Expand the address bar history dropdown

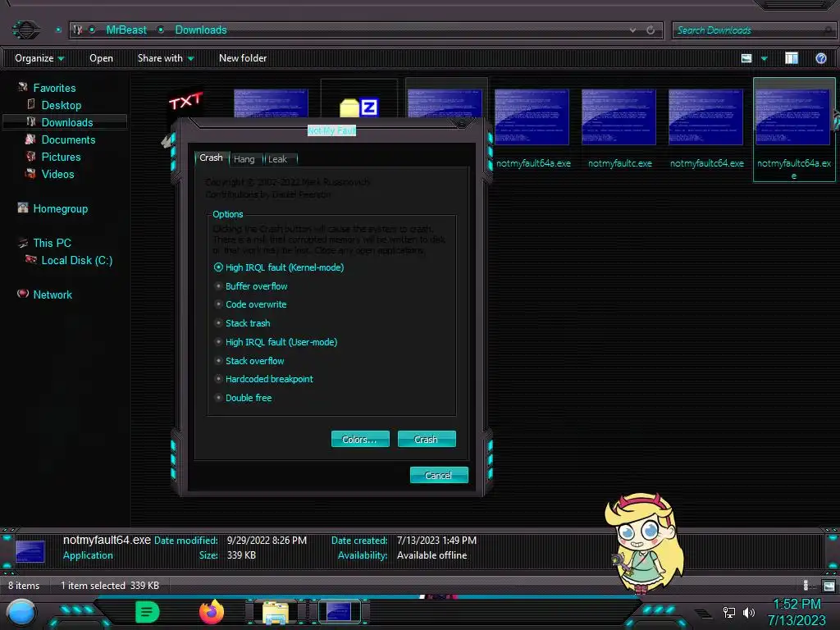pyautogui.click(x=632, y=30)
